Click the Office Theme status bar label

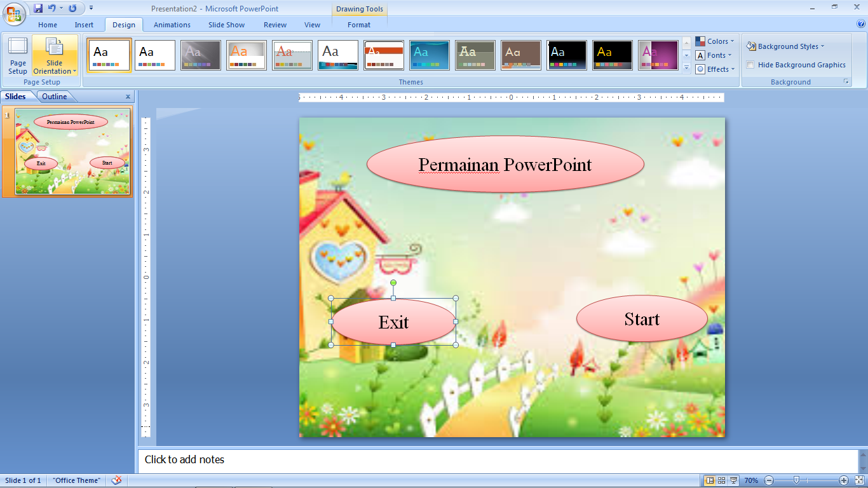coord(77,480)
